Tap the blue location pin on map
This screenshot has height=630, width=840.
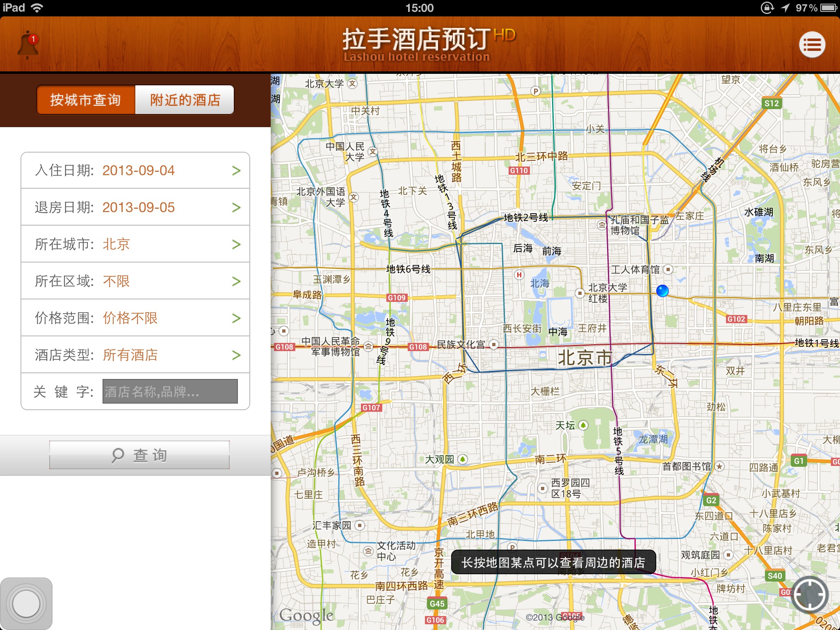(662, 290)
